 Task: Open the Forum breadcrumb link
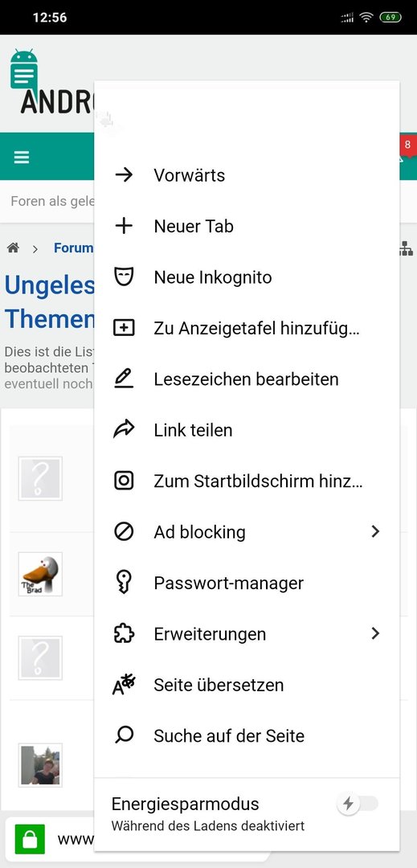[x=74, y=248]
